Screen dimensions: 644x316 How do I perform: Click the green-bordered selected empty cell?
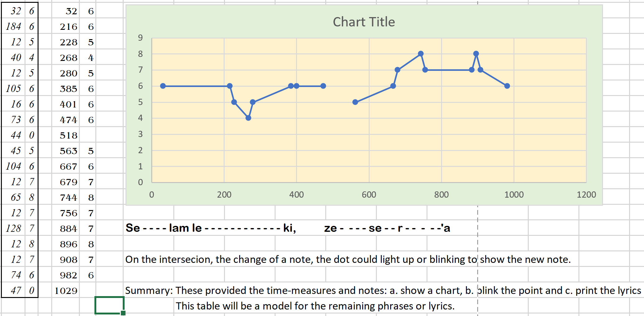pyautogui.click(x=109, y=305)
